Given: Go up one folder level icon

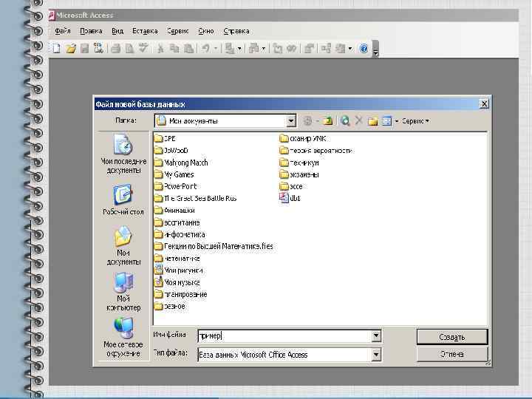Looking at the screenshot, I should [x=328, y=120].
